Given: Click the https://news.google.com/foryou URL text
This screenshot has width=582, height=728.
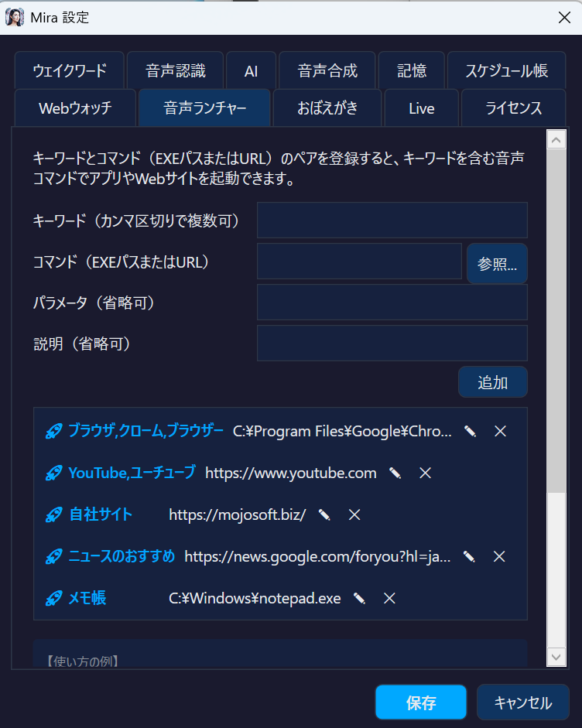Looking at the screenshot, I should (317, 557).
